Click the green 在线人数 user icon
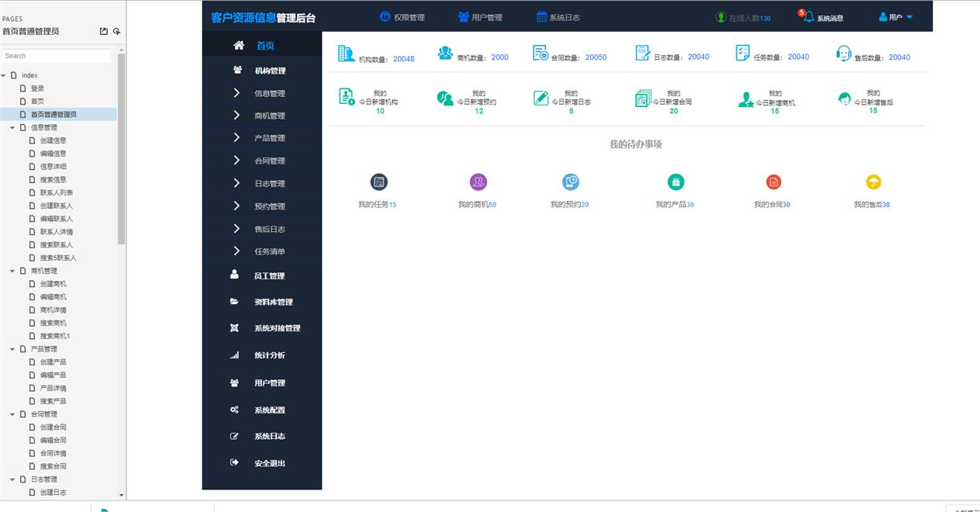The width and height of the screenshot is (980, 512). (721, 17)
